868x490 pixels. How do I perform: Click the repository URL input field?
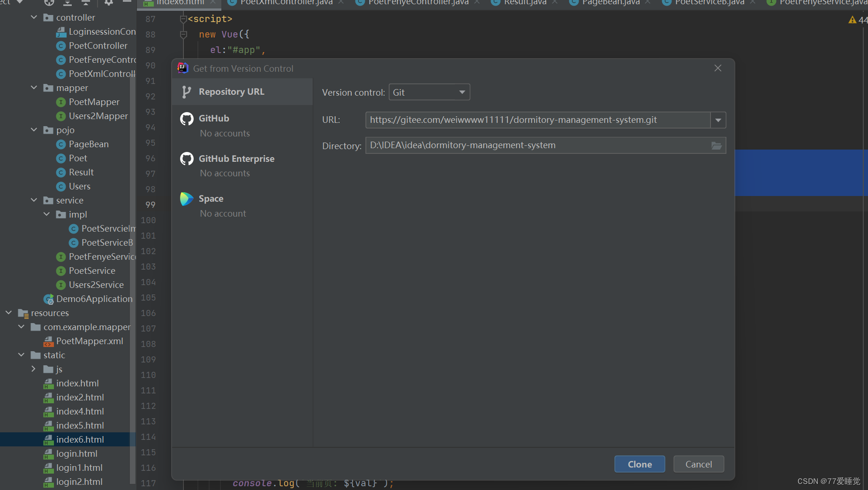click(538, 120)
